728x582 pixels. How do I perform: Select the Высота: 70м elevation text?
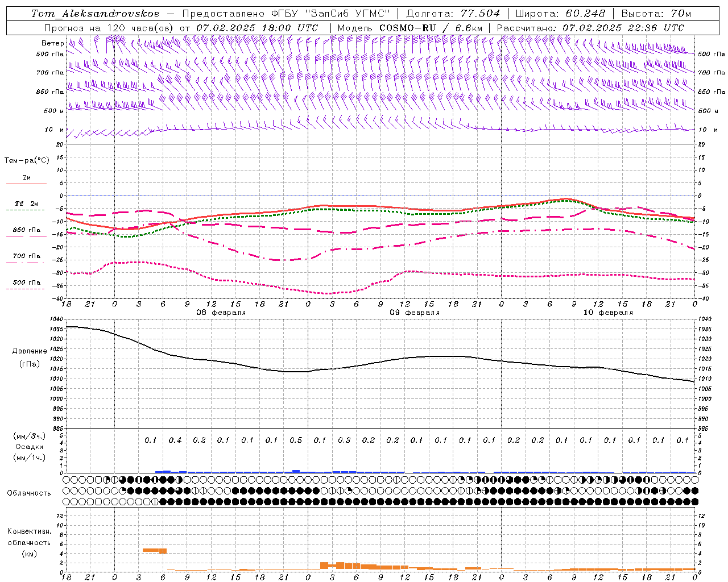pyautogui.click(x=656, y=14)
